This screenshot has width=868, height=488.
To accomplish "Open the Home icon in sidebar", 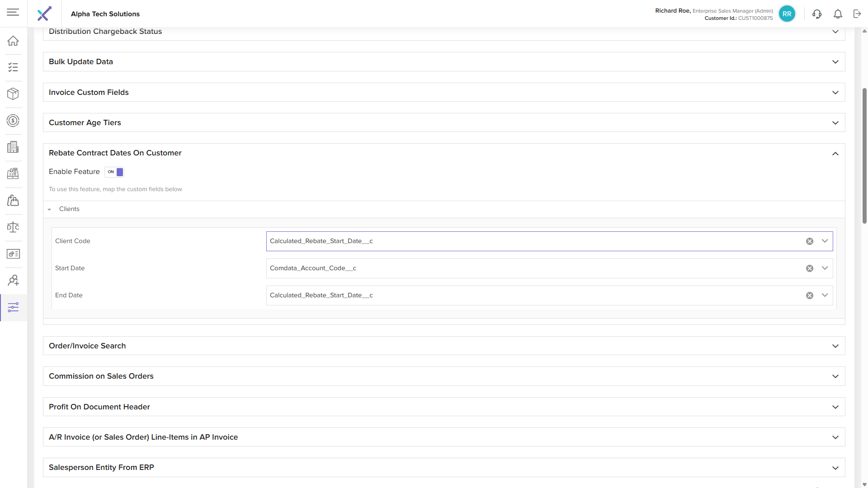I will coord(13,41).
